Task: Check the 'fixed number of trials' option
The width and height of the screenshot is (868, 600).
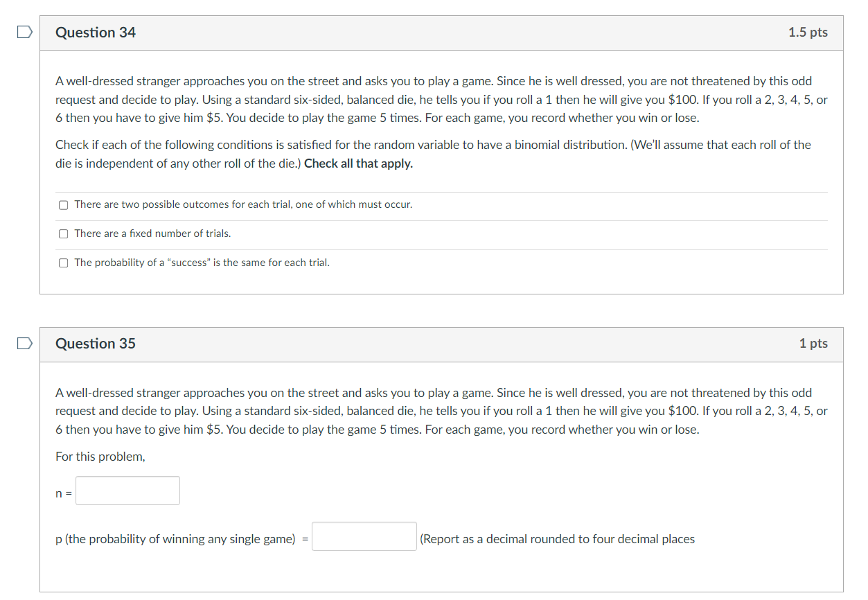Action: tap(63, 233)
